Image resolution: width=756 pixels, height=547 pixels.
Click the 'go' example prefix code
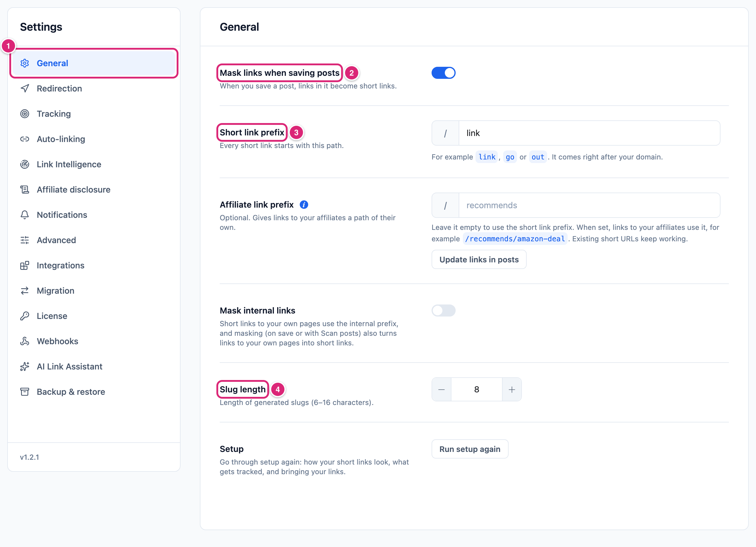pyautogui.click(x=510, y=157)
